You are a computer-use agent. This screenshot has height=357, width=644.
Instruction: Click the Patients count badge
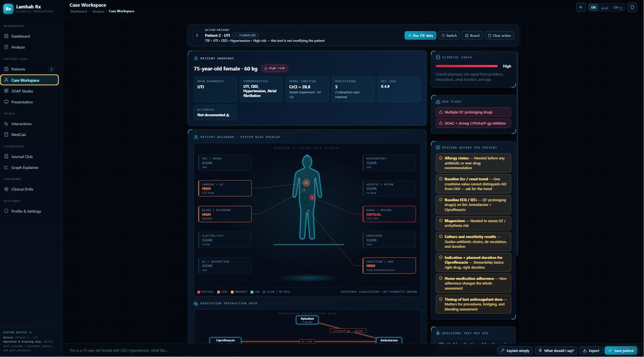52,69
